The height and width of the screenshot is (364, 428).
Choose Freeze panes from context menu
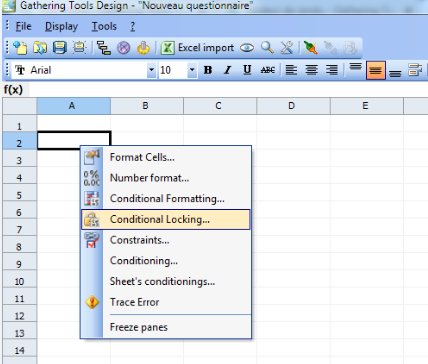[x=165, y=327]
